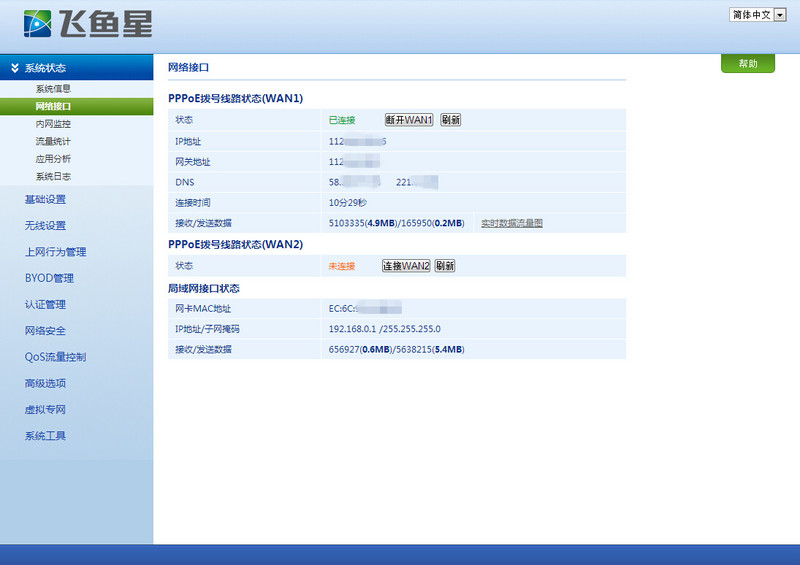Click the 断开WAN1 button

coord(409,120)
